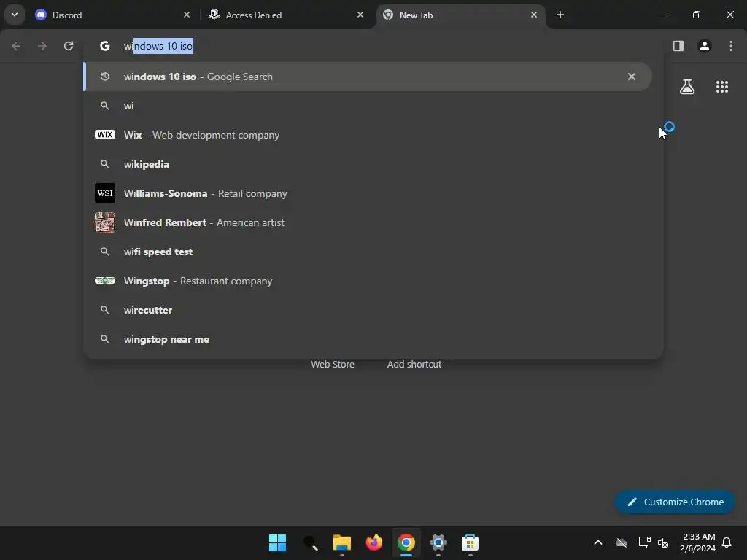Pick the Williams-Sonoma retail company suggestion

[368, 193]
